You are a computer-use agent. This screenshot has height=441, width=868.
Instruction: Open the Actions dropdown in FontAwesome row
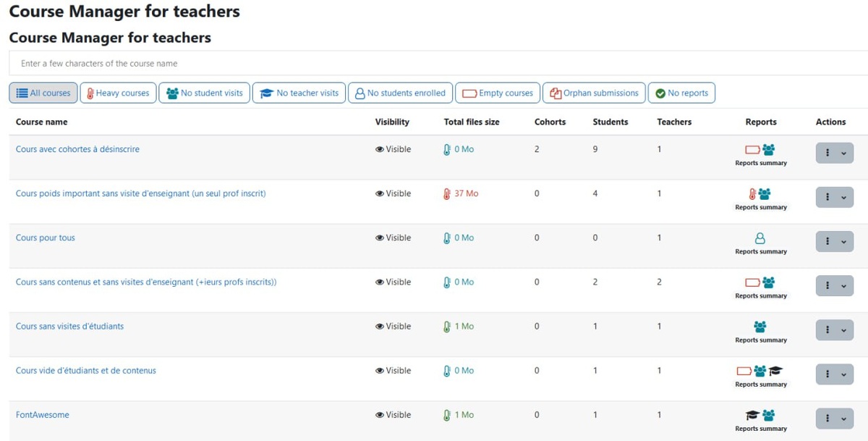pyautogui.click(x=835, y=419)
